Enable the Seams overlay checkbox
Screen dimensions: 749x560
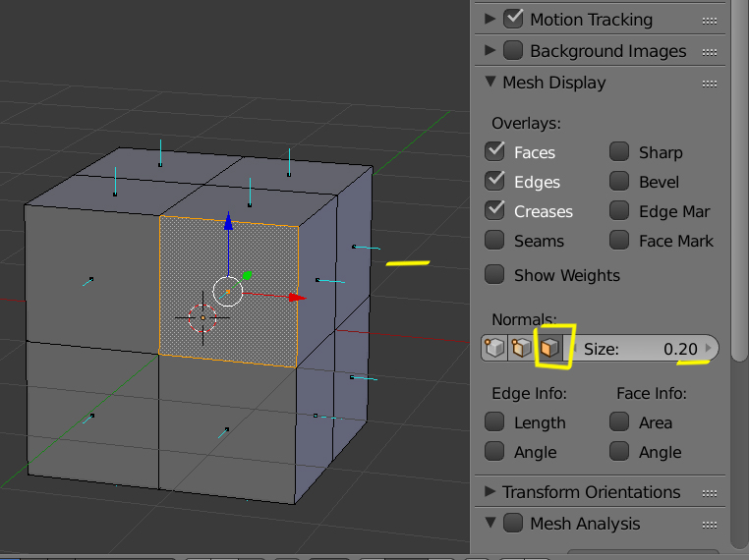click(x=494, y=240)
